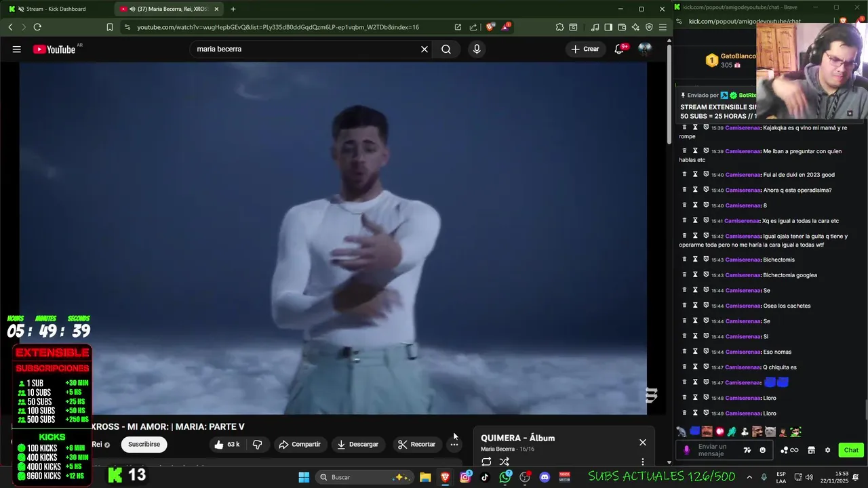868x488 pixels.
Task: Open the Kick shop icon next to chat settings
Action: [x=811, y=450]
